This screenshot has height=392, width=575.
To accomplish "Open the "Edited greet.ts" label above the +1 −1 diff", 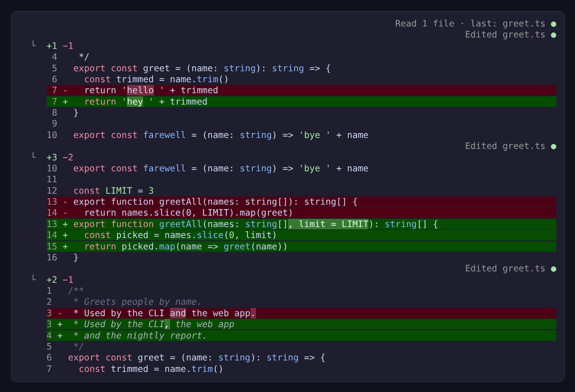I will pyautogui.click(x=505, y=35).
